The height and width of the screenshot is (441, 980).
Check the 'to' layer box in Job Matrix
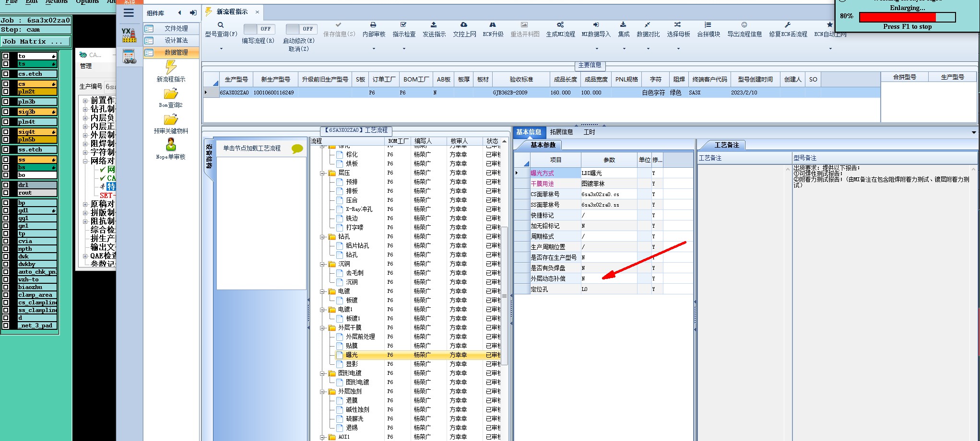click(6, 56)
